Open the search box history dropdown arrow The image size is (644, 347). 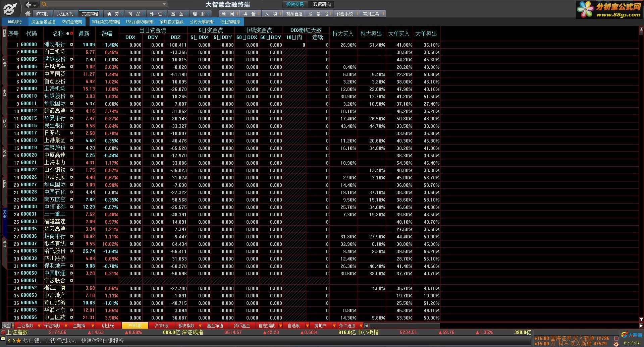point(164,4)
